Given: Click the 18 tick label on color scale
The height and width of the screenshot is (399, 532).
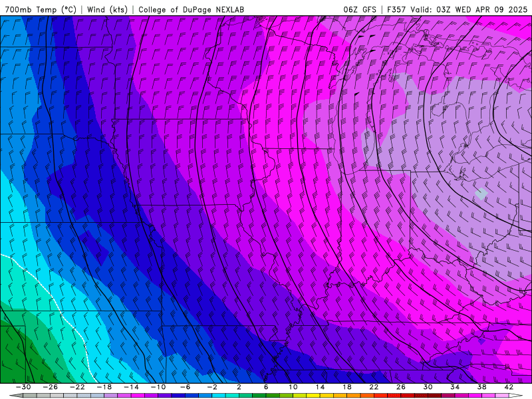Looking at the screenshot, I should coord(346,387).
